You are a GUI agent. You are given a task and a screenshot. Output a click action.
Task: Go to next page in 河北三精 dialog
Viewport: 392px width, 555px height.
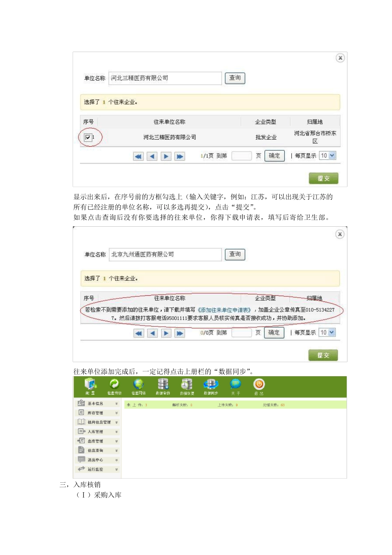coord(166,157)
